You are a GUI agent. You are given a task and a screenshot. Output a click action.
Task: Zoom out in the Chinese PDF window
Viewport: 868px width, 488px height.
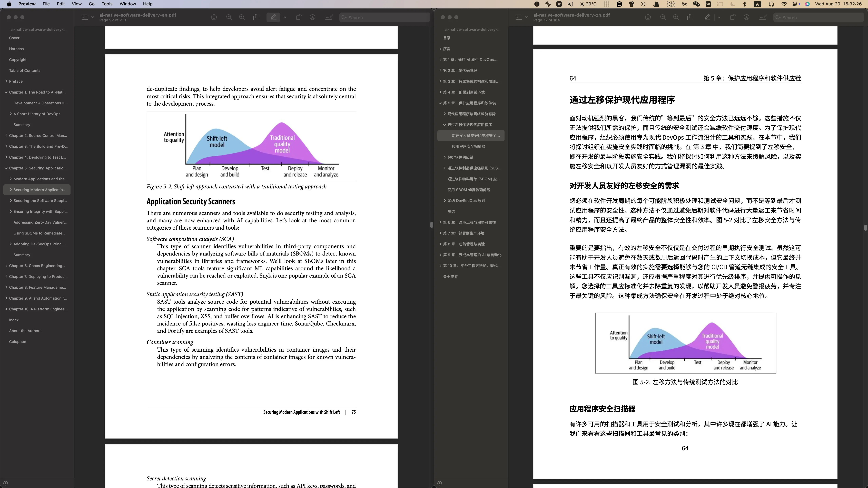point(663,17)
